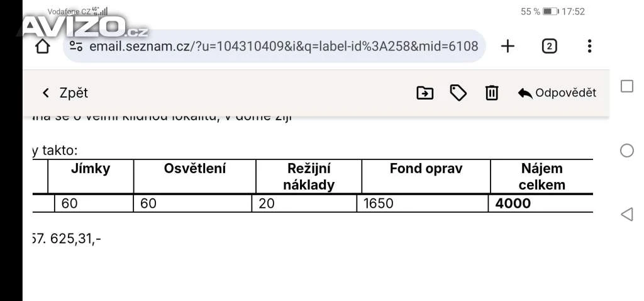Select the Nájem celkem header cell
Image resolution: width=644 pixels, height=301 pixels.
pyautogui.click(x=541, y=176)
